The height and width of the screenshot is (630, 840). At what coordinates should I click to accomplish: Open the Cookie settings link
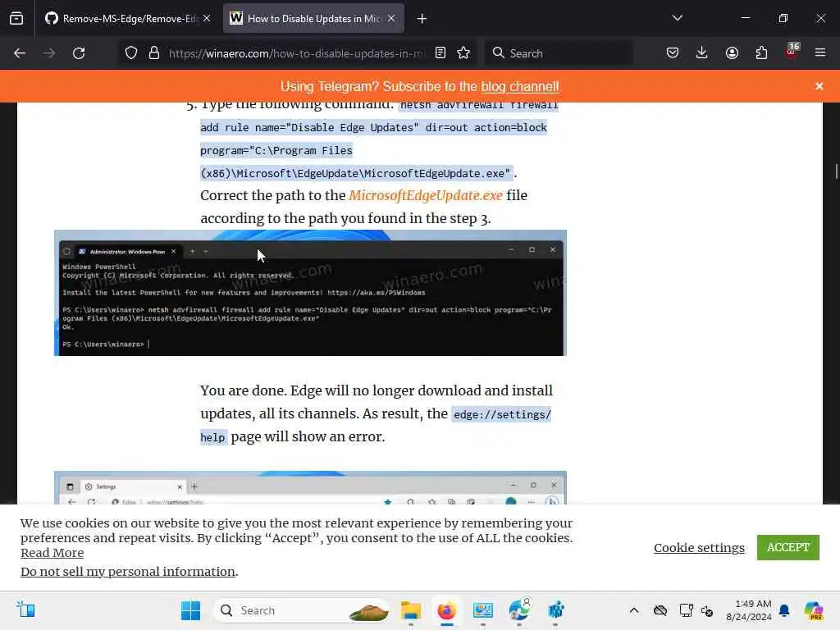699,547
